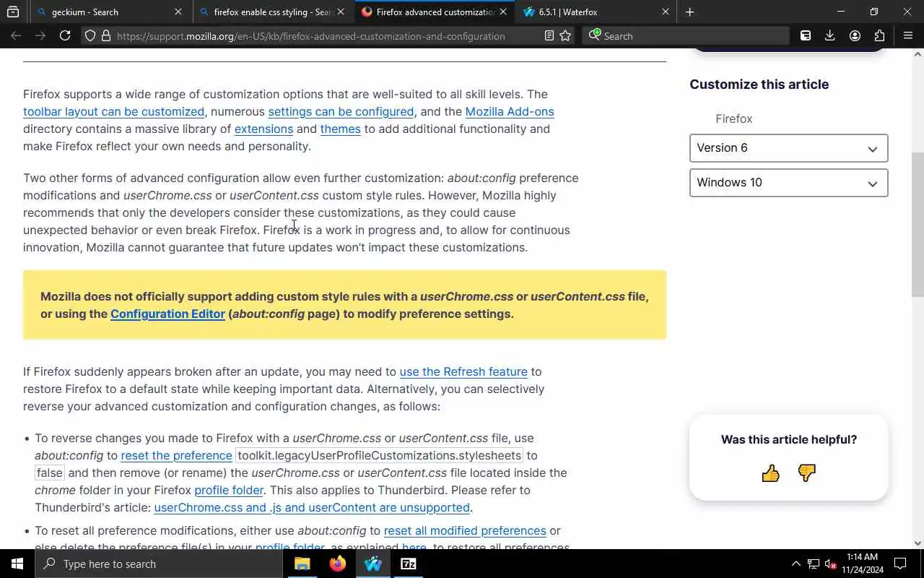This screenshot has width=924, height=578.
Task: Open tracking protection shield icon
Action: [90, 35]
